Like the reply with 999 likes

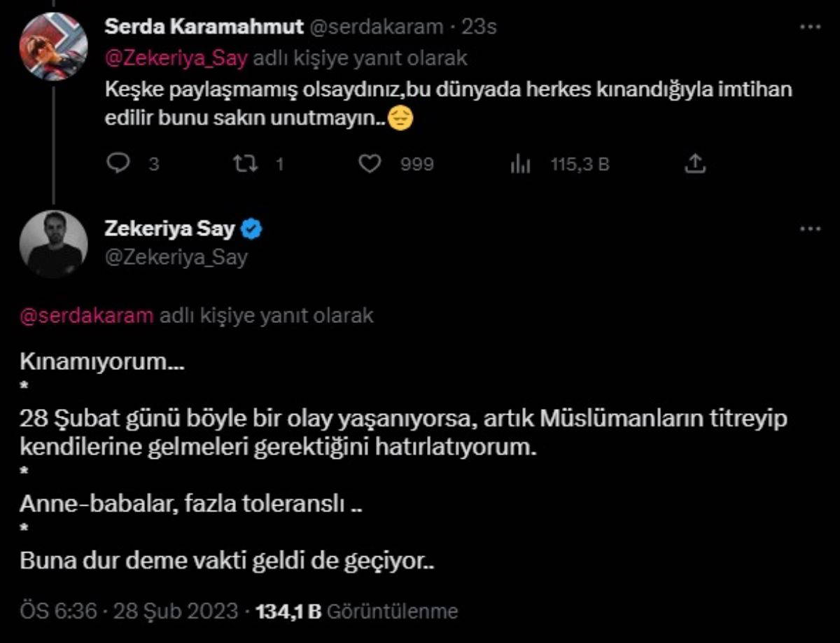tap(369, 164)
